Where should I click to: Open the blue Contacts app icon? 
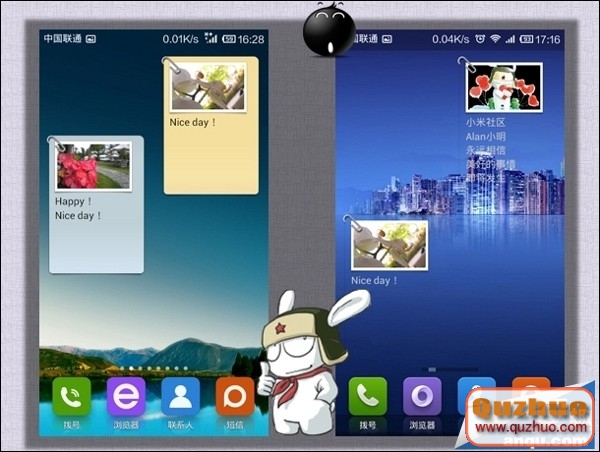[180, 397]
